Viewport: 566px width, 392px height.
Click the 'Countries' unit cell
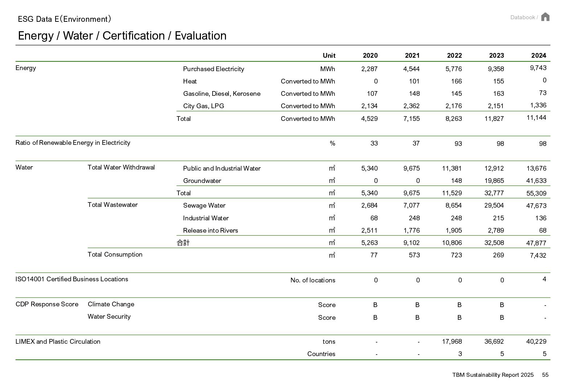(x=321, y=354)
